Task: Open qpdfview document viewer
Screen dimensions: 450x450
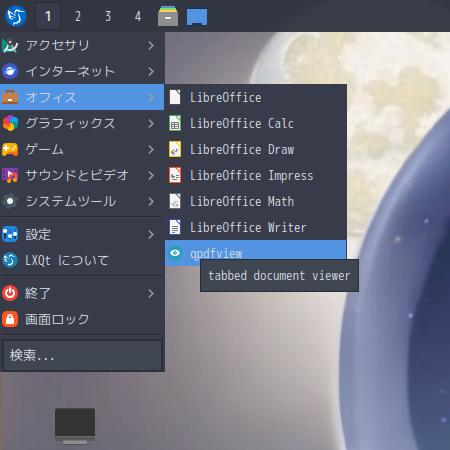Action: 255,253
